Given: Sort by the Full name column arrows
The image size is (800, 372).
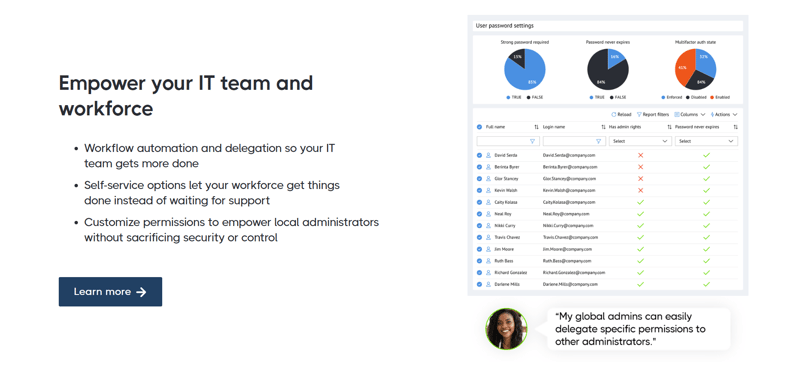Looking at the screenshot, I should click(536, 127).
